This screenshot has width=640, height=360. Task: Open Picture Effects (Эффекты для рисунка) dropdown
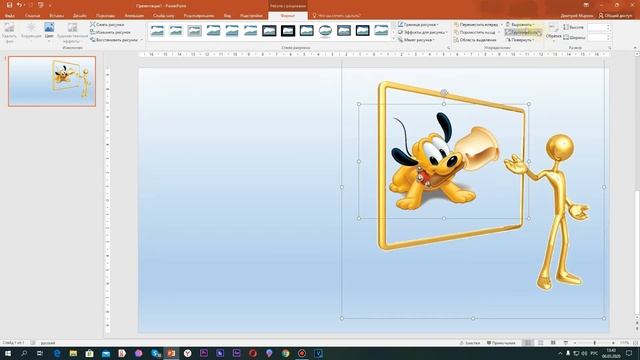click(422, 32)
